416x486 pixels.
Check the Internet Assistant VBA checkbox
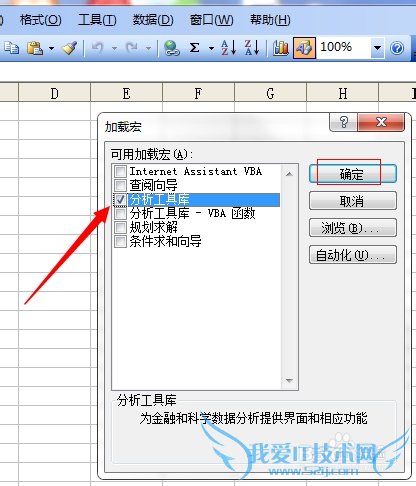120,172
